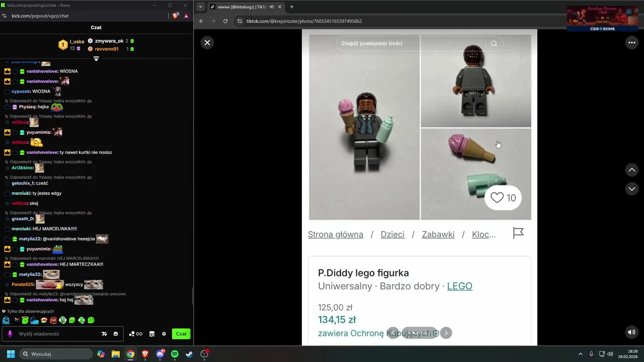Open the Windows Start menu

point(11,354)
